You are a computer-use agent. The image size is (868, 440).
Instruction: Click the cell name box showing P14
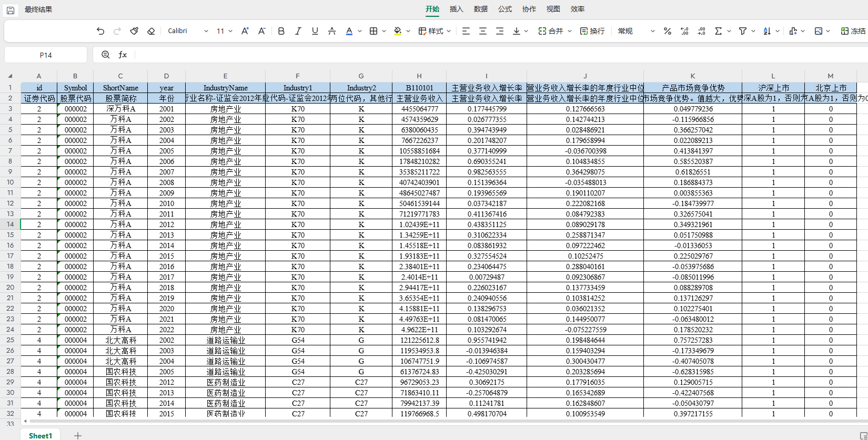[46, 55]
